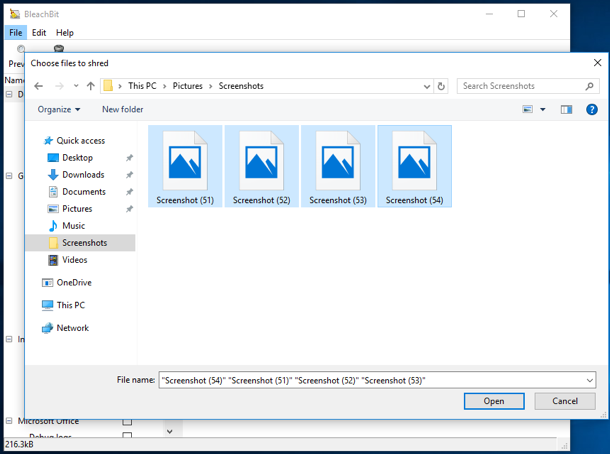Cancel the file shred dialog
The image size is (610, 454).
pyautogui.click(x=565, y=401)
